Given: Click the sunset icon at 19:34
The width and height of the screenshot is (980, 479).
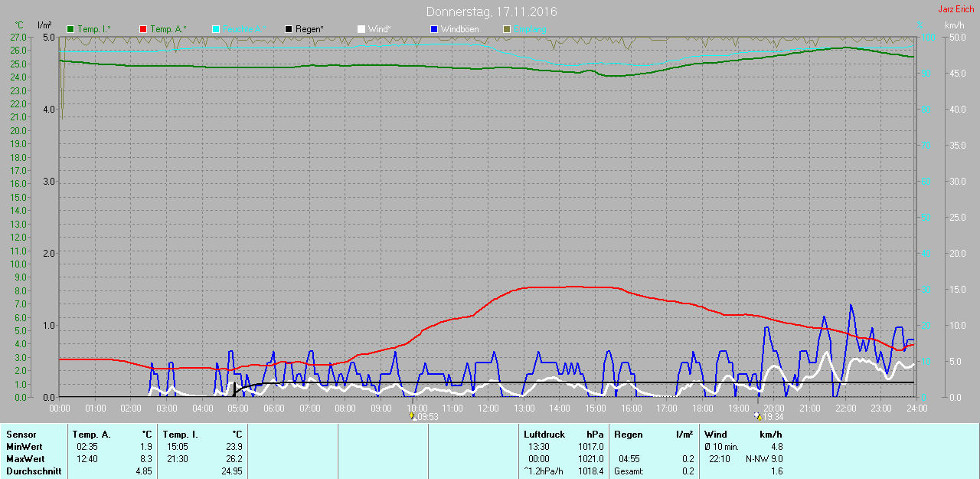Looking at the screenshot, I should point(758,416).
